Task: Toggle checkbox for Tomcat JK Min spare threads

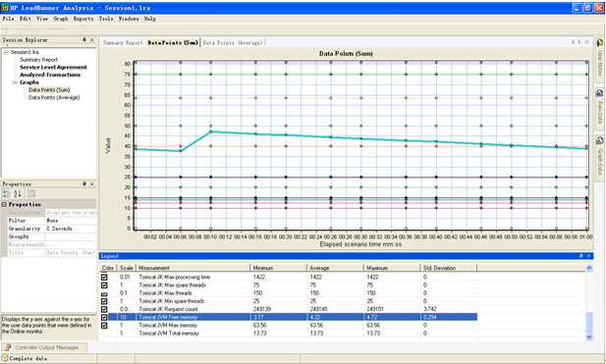Action: [x=104, y=301]
